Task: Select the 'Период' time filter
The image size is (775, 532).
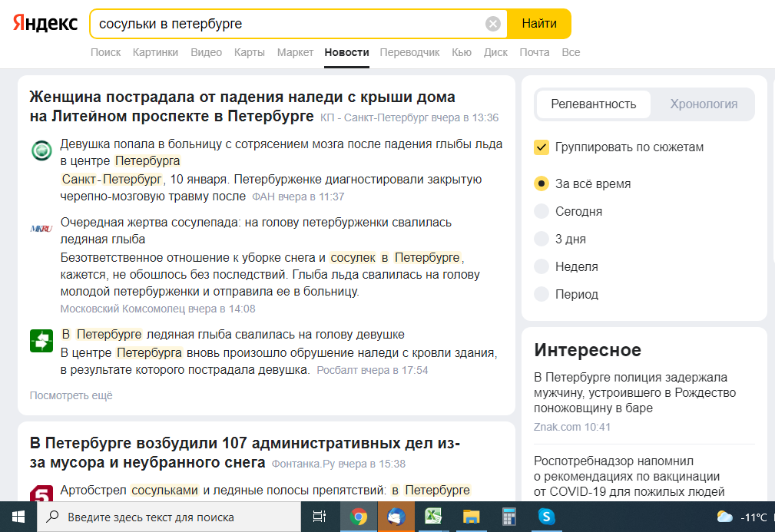Action: coord(542,294)
